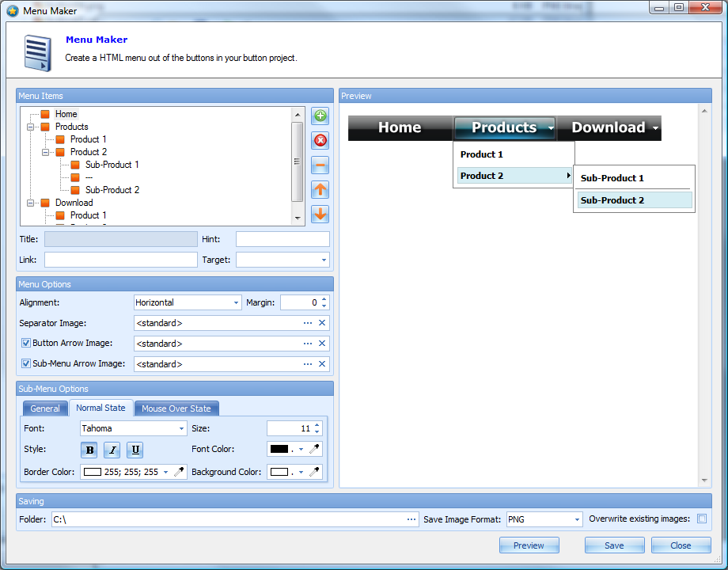Switch to the General tab
The image size is (728, 570).
tap(45, 408)
